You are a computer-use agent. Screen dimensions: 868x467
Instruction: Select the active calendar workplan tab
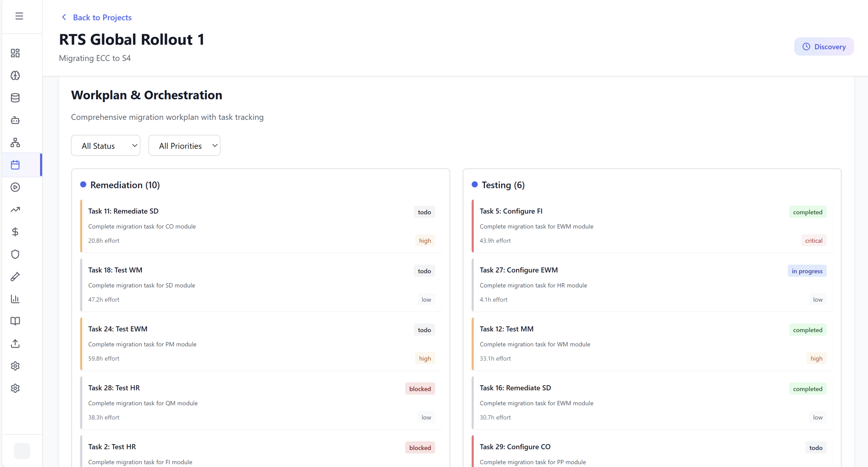click(x=15, y=165)
